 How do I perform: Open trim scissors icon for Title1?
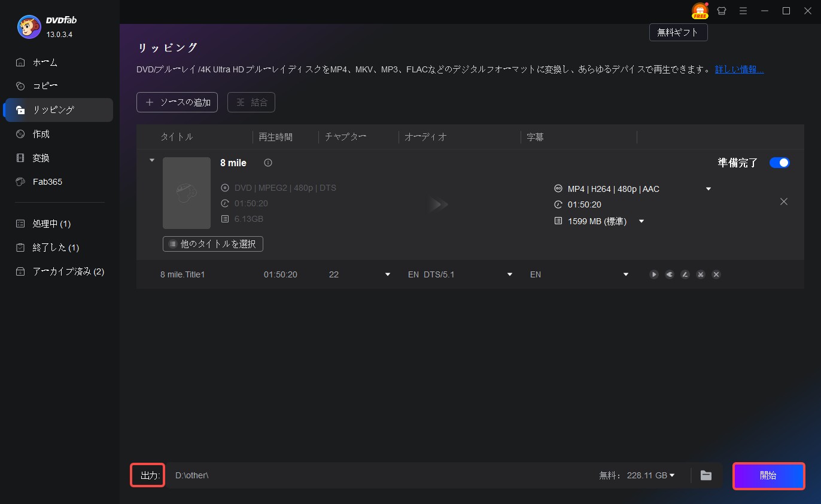(x=701, y=274)
